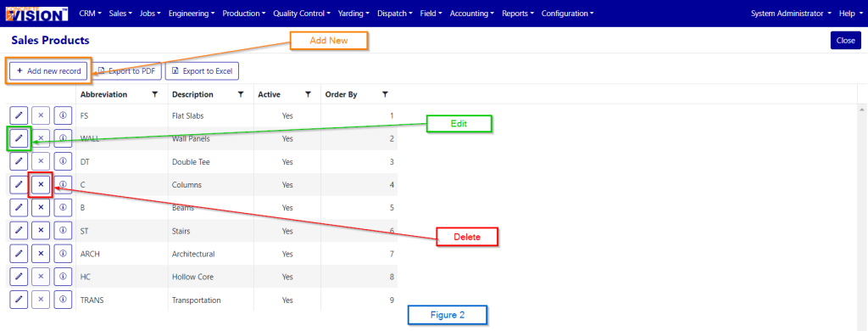Show info for Transportation row
Viewport: 868px width, 331px height.
[63, 300]
